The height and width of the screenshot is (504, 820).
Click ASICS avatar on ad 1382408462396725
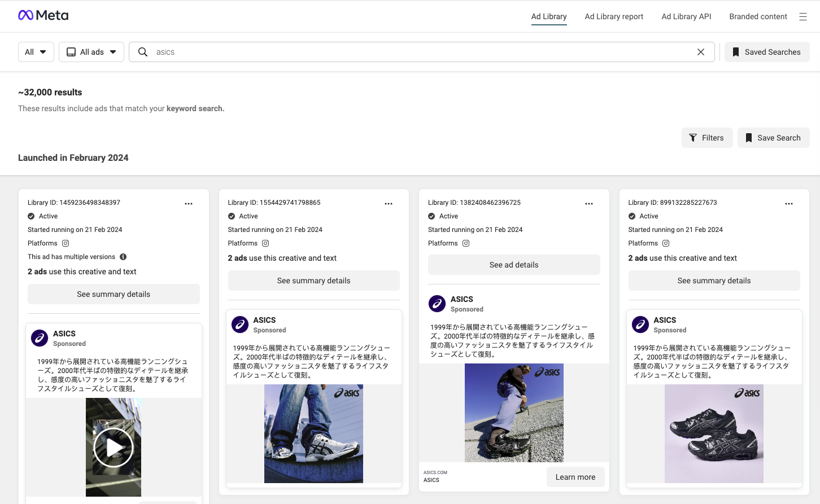[x=437, y=304]
